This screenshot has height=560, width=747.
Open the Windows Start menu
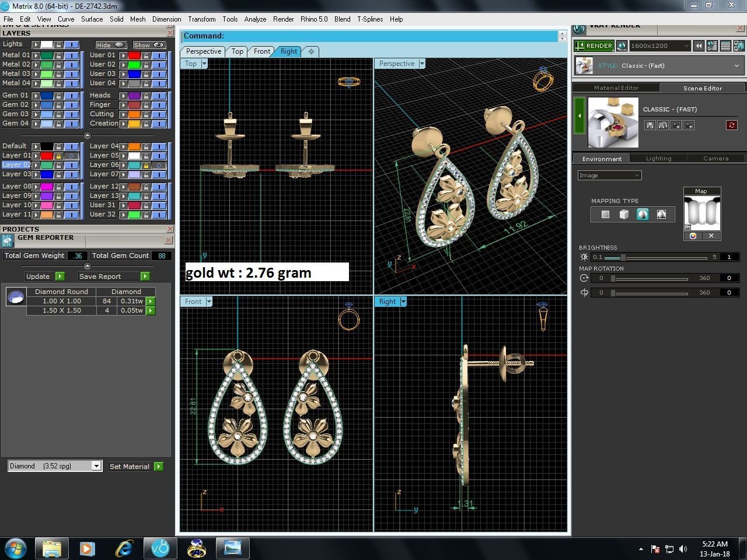15,548
